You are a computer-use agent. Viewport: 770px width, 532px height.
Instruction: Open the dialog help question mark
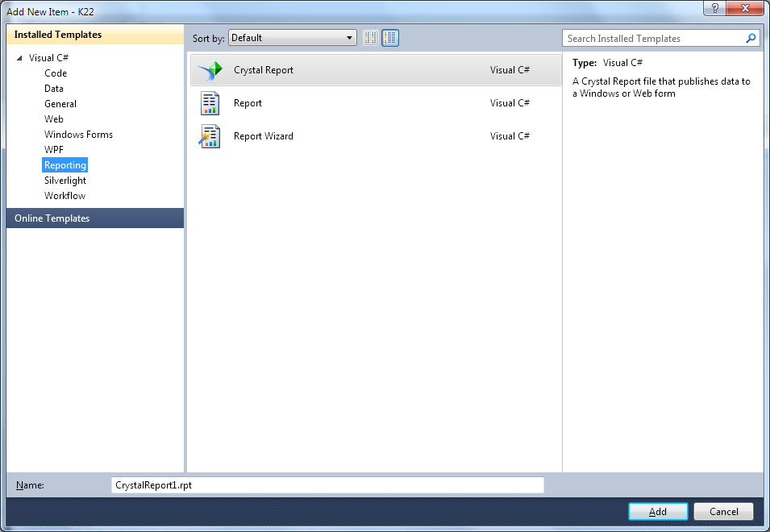tap(714, 8)
